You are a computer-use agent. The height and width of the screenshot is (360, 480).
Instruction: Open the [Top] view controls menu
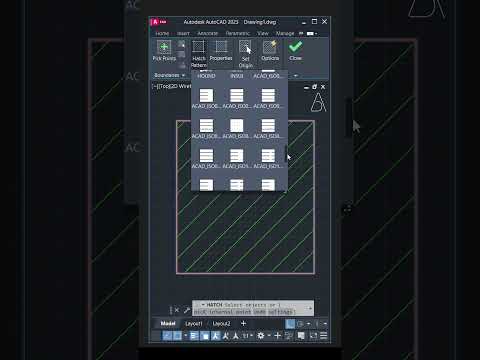pyautogui.click(x=164, y=86)
